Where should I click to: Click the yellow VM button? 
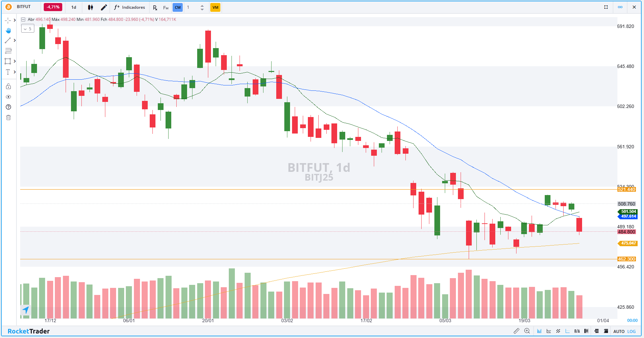[215, 7]
